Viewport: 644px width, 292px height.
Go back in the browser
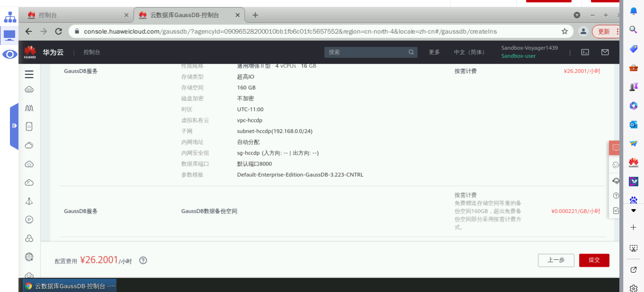coord(28,31)
